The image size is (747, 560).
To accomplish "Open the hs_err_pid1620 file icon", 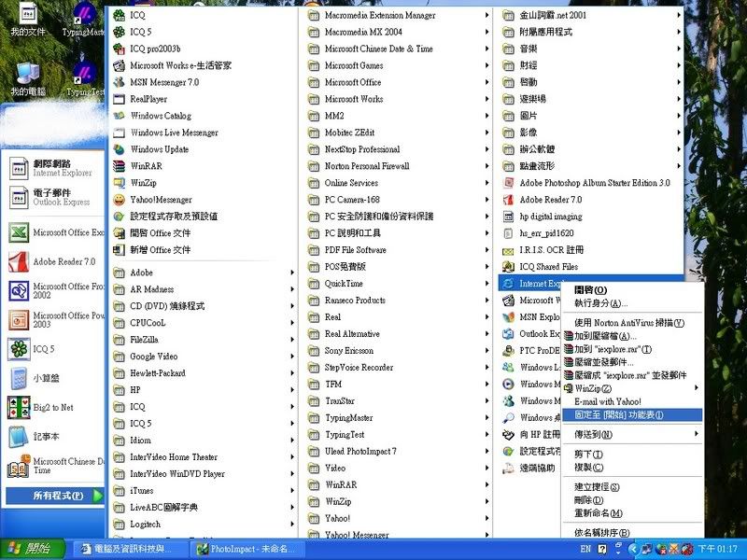I will pos(508,232).
